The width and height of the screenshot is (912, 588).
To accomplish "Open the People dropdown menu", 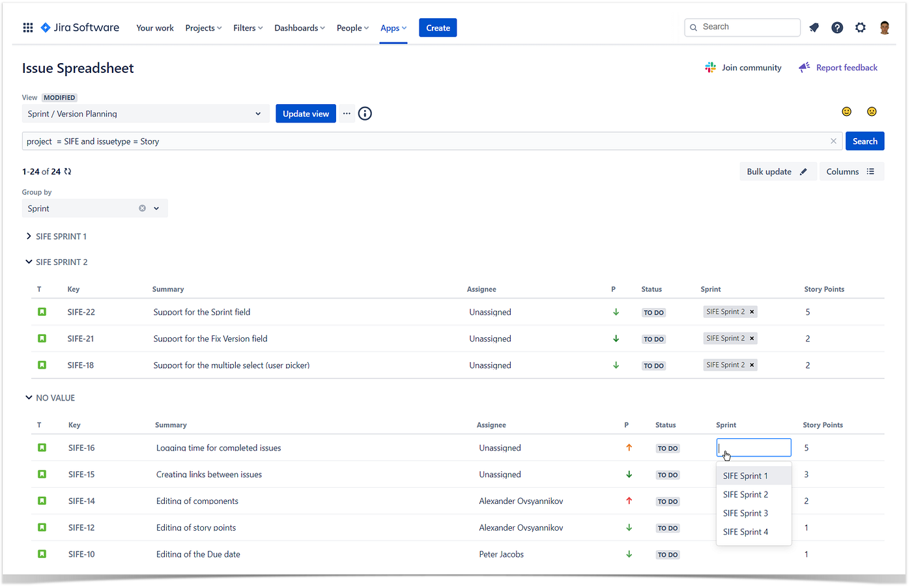I will (352, 28).
